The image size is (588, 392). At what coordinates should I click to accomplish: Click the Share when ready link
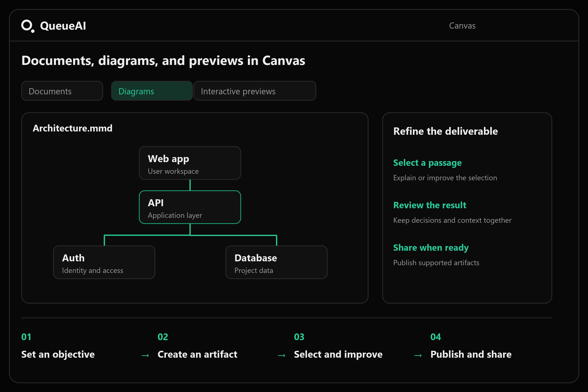click(431, 248)
